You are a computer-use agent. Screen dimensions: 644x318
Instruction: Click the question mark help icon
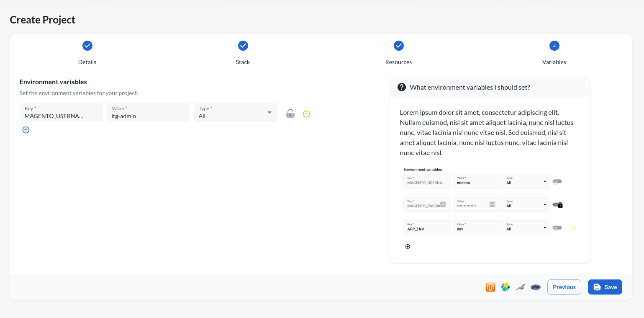402,87
